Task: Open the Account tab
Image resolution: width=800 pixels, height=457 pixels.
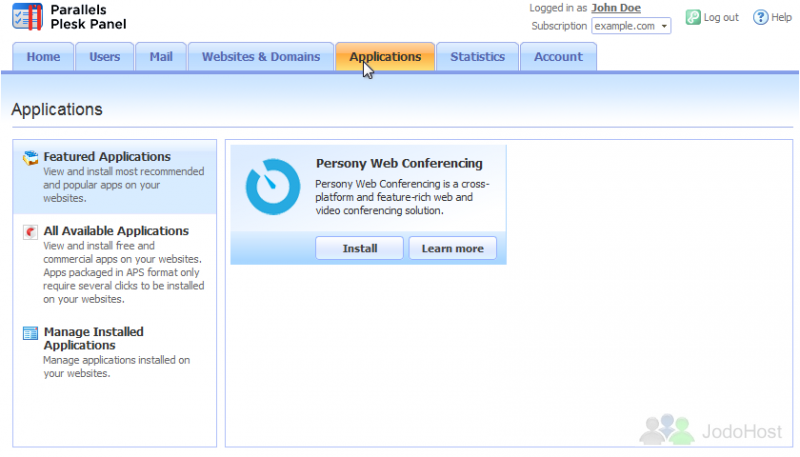Action: coord(558,57)
